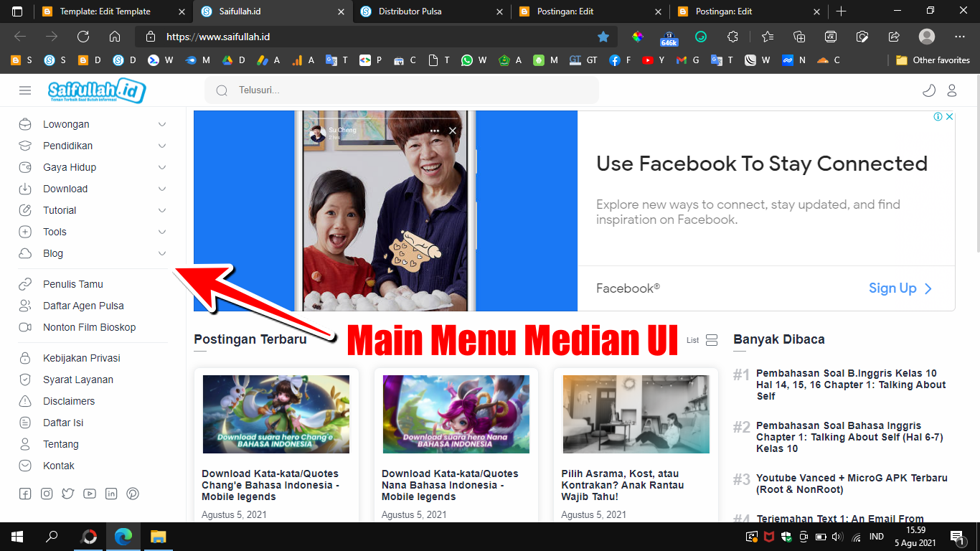Open YouTube social icon in sidebar
The width and height of the screenshot is (980, 551).
click(90, 494)
